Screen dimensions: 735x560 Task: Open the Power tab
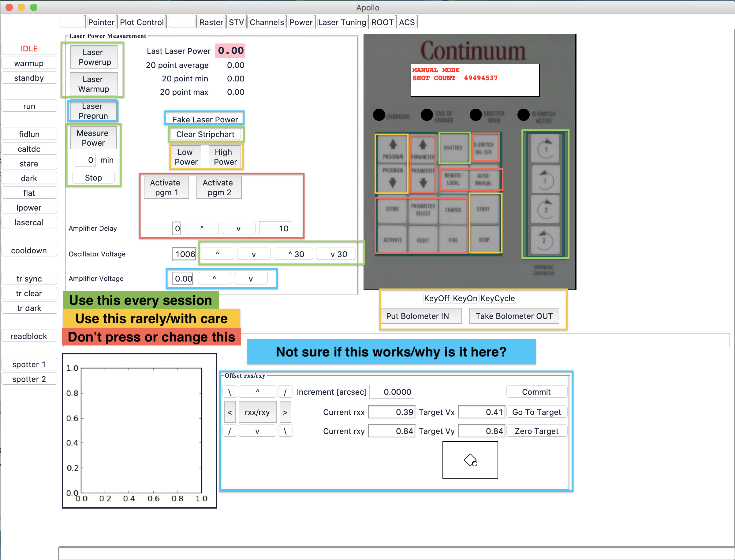click(x=301, y=22)
